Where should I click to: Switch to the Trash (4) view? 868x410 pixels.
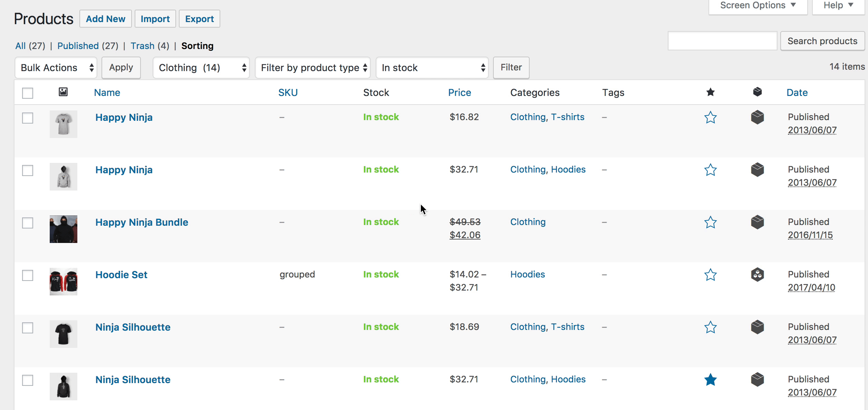(x=142, y=46)
